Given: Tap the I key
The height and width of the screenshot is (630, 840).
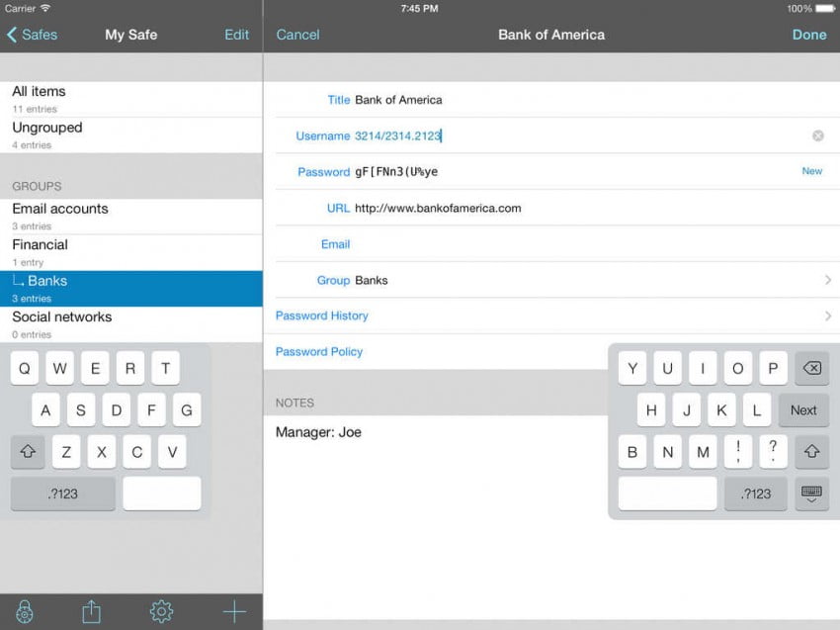Looking at the screenshot, I should [703, 368].
